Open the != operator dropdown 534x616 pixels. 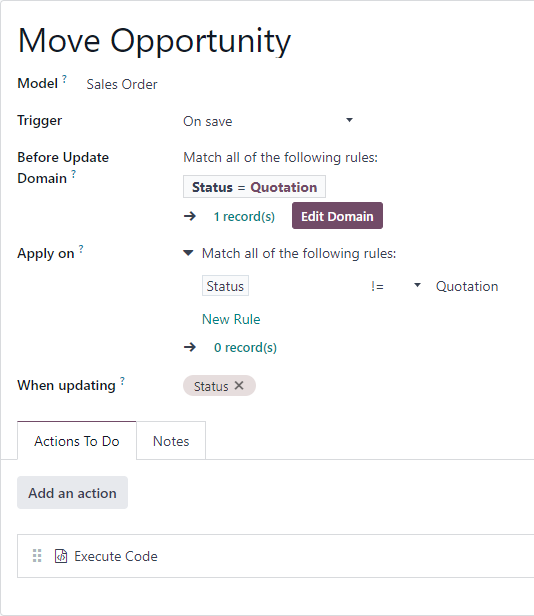click(x=395, y=286)
